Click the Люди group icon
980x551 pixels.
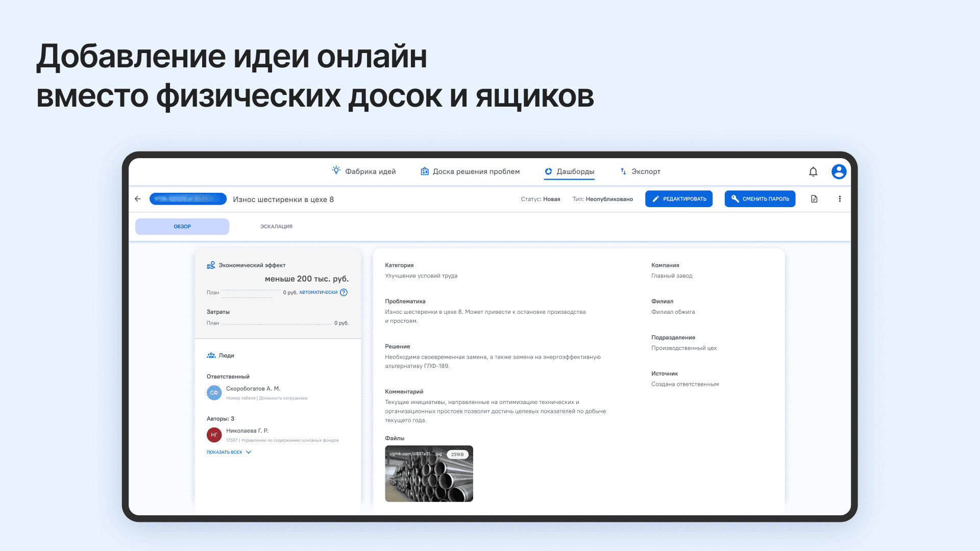point(211,356)
